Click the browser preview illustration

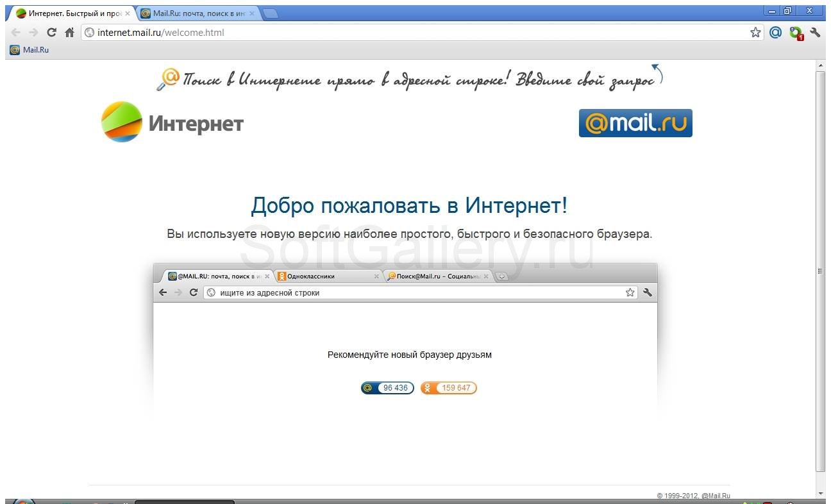point(405,342)
